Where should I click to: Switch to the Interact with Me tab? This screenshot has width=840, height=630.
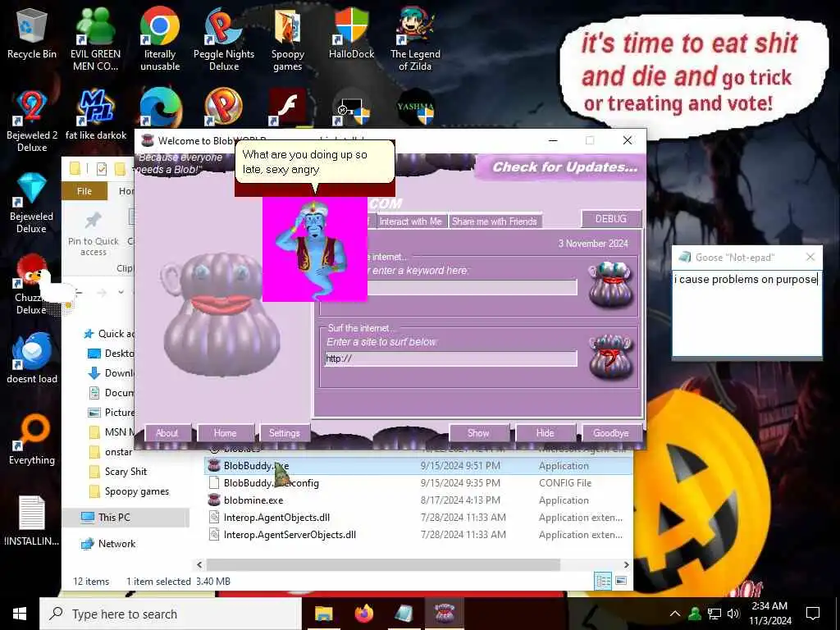(410, 221)
